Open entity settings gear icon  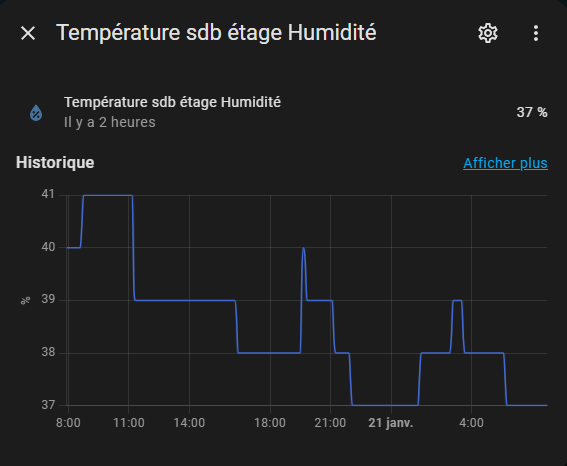[488, 33]
